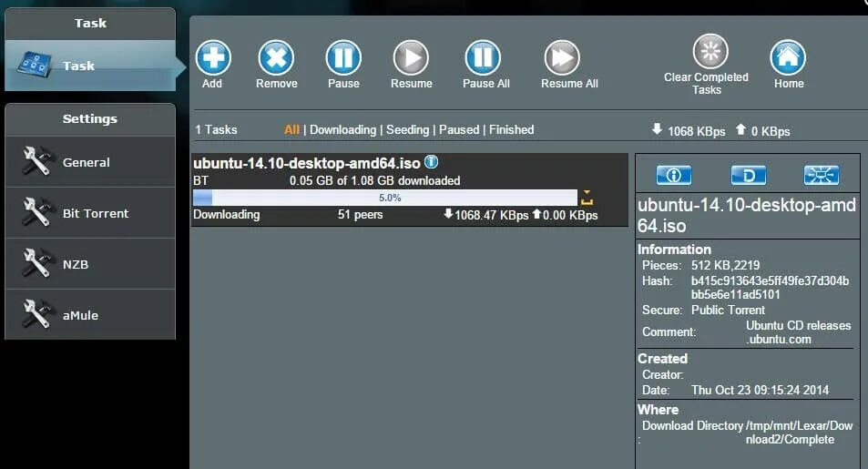Click the overall 1068 KBps download speed
868x469 pixels.
[x=696, y=131]
